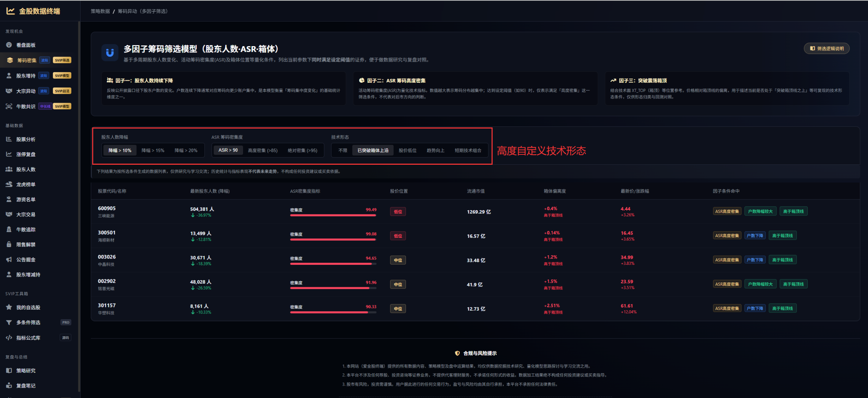Viewport: 868px width, 398px height.
Task: Click the 我的自选股 star icon
Action: 9,307
